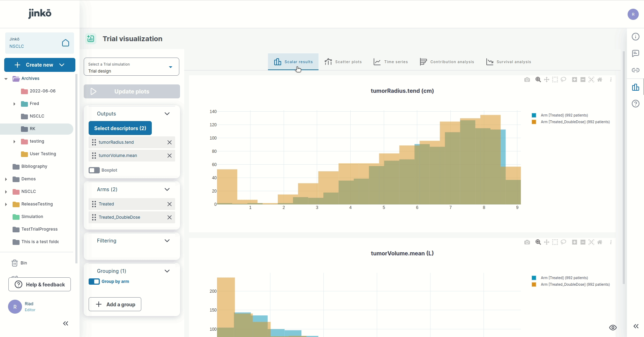Reset axes on tumorVolume plot (home icon)
Image resolution: width=644 pixels, height=337 pixels.
[600, 242]
